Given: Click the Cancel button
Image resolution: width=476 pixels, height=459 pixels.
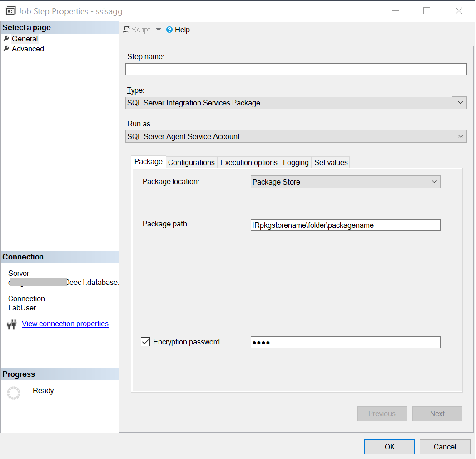Looking at the screenshot, I should click(x=445, y=447).
